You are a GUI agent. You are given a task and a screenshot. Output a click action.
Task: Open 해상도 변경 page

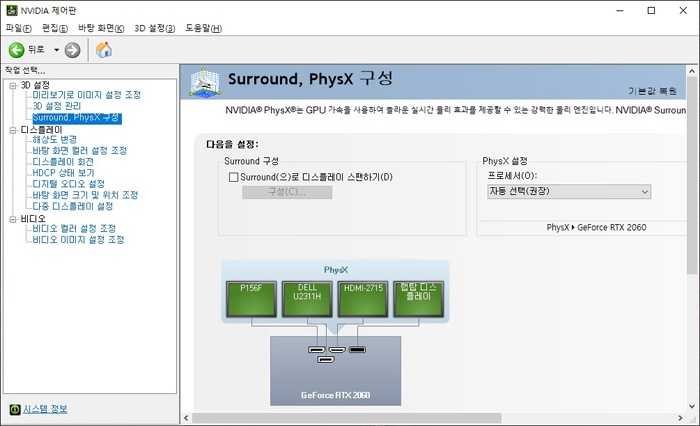point(54,140)
